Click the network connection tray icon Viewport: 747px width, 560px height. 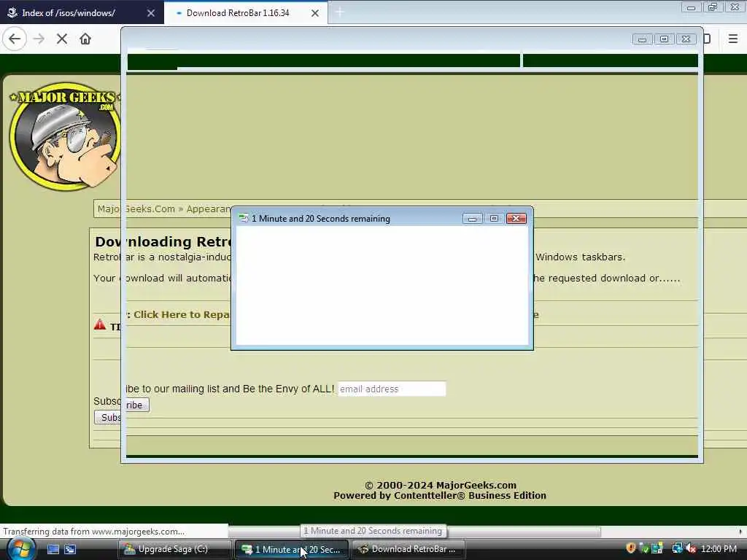(677, 548)
